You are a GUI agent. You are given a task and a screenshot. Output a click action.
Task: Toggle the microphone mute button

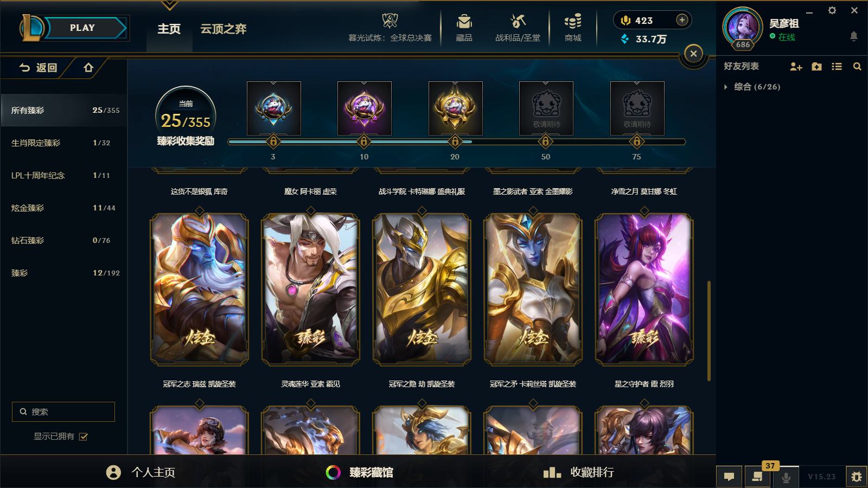pyautogui.click(x=786, y=477)
